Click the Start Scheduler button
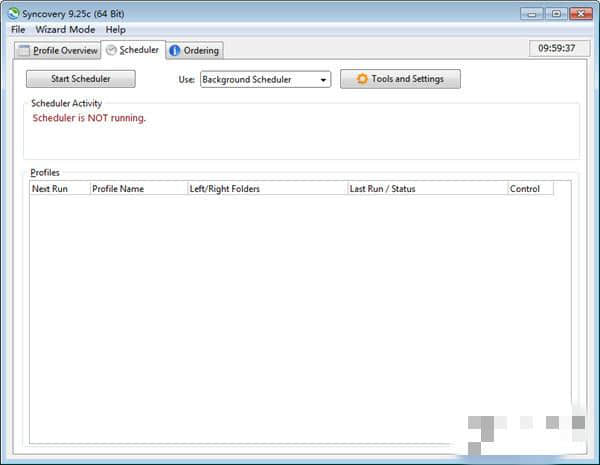The width and height of the screenshot is (600, 465). [x=81, y=79]
